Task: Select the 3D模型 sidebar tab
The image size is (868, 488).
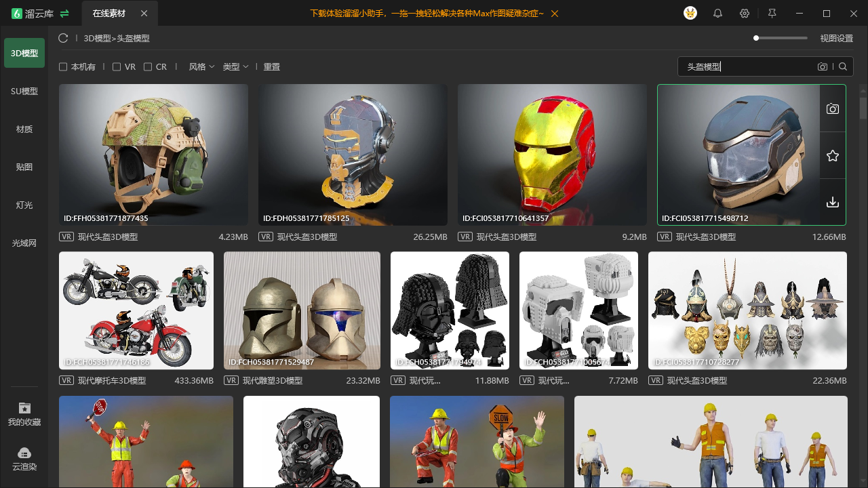Action: 24,53
